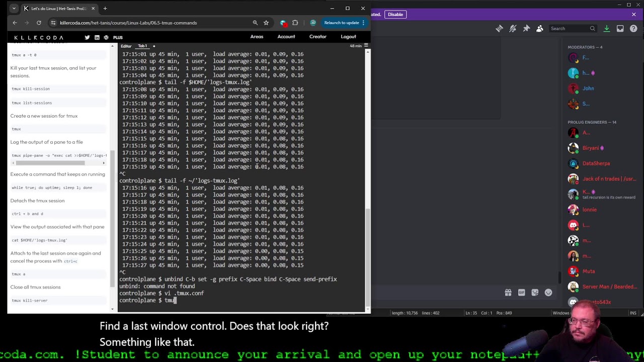Open the Account menu in Killercoda

coord(286,37)
